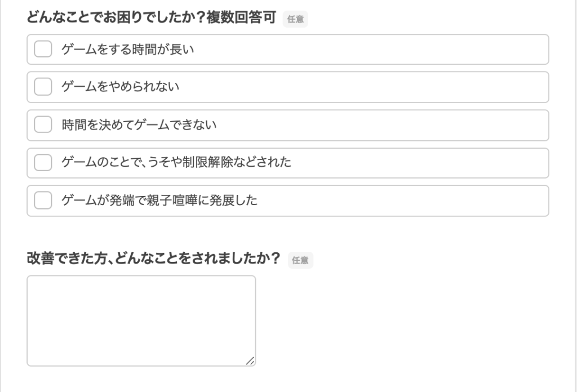Click the 'ゲームをやめられない' label text
577x392 pixels.
point(121,87)
